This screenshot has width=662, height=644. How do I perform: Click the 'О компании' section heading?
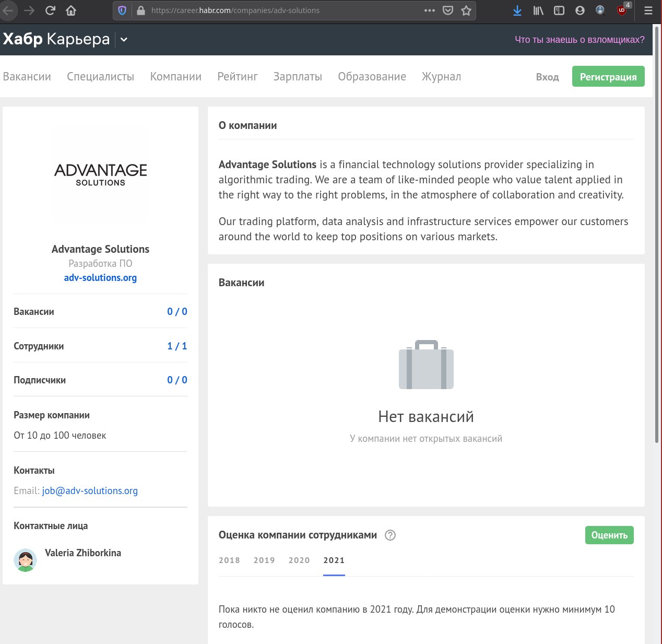[247, 125]
